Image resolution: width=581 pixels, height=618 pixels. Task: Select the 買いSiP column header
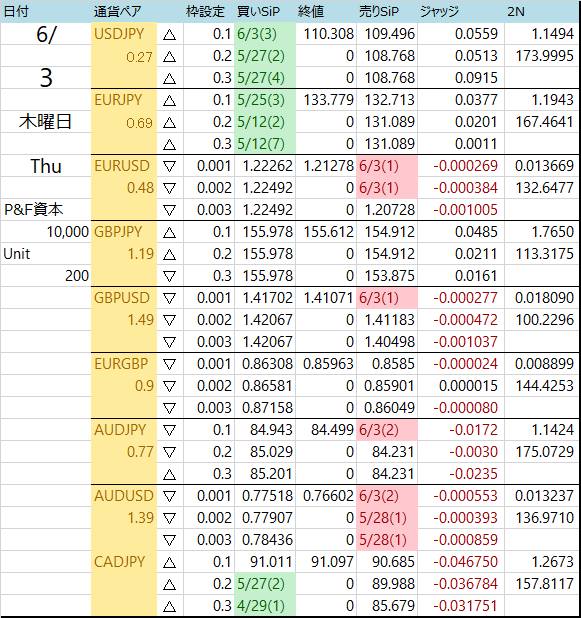pyautogui.click(x=258, y=11)
